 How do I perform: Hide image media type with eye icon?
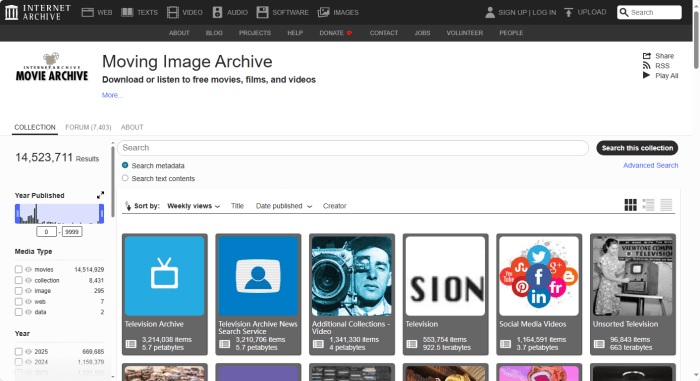pos(29,291)
